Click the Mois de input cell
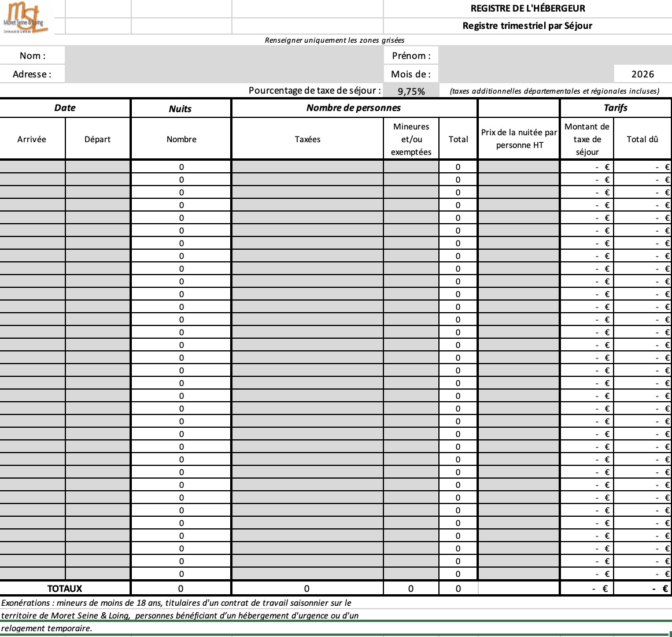 tap(525, 74)
